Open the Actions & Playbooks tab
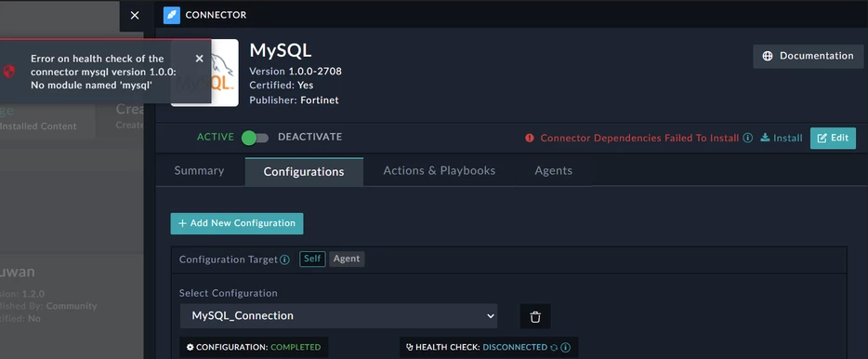Viewport: 868px width, 359px height. point(440,170)
